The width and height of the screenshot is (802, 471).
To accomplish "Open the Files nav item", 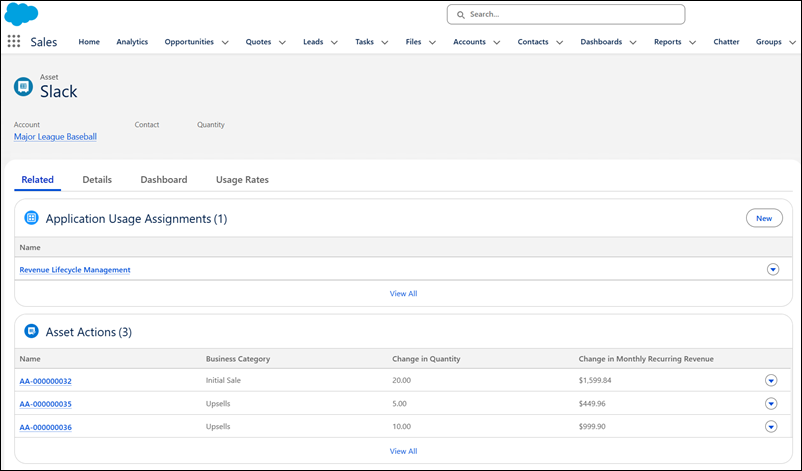I will (413, 42).
